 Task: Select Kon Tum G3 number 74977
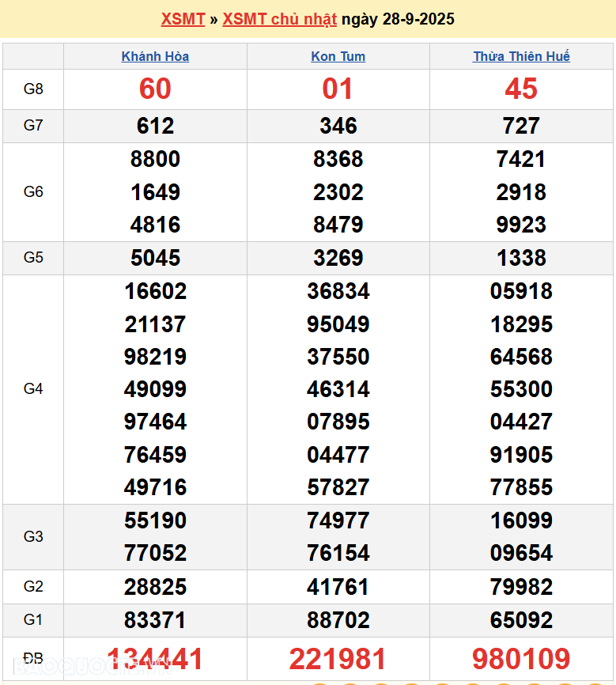(x=338, y=520)
